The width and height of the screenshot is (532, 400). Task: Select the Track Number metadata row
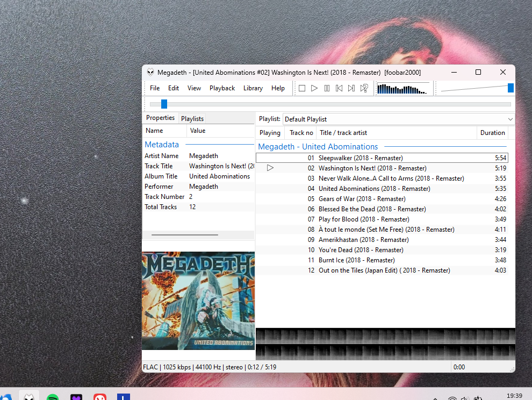(198, 197)
